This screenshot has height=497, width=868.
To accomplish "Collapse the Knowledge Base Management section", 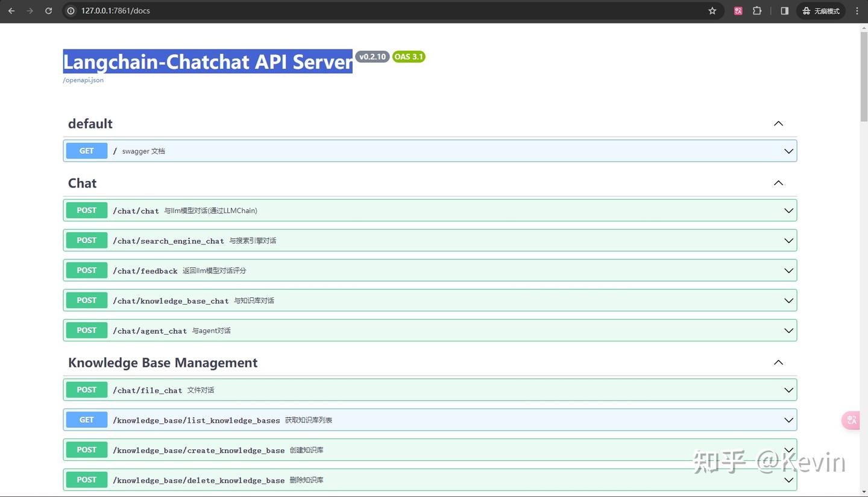I will pos(778,362).
